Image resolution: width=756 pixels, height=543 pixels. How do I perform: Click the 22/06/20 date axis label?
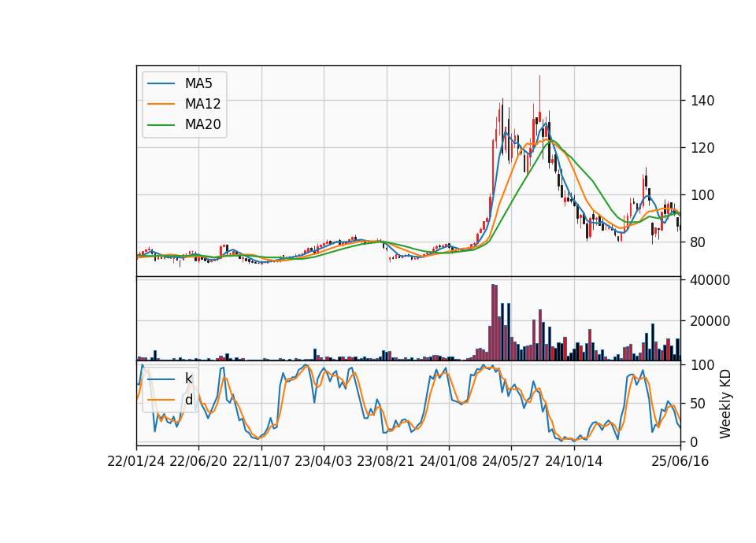click(198, 461)
